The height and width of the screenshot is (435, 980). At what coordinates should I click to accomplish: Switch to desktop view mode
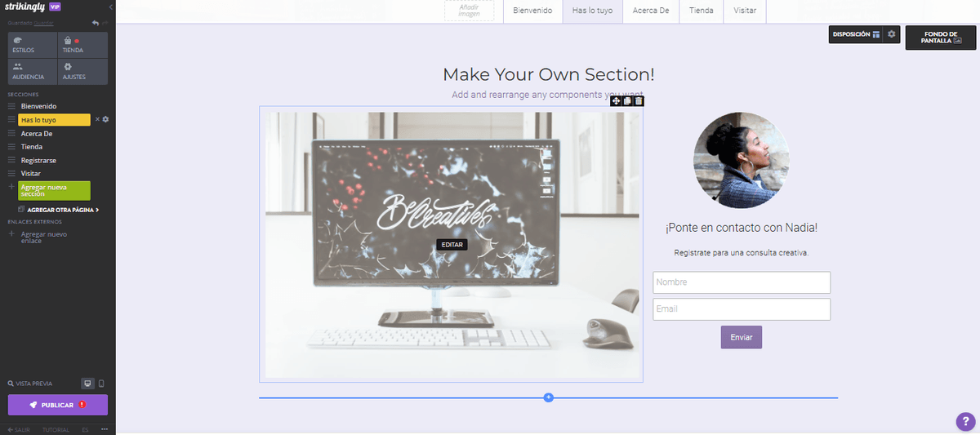[x=87, y=384]
